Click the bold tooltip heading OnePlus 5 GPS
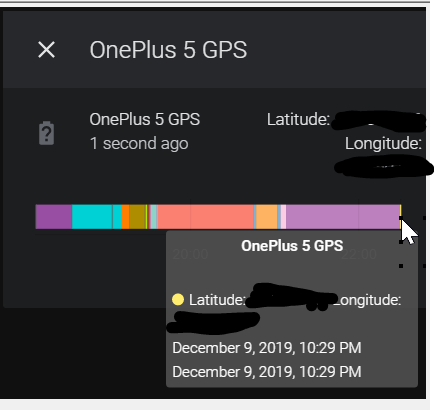Viewport: 434px width, 410px height. point(292,246)
